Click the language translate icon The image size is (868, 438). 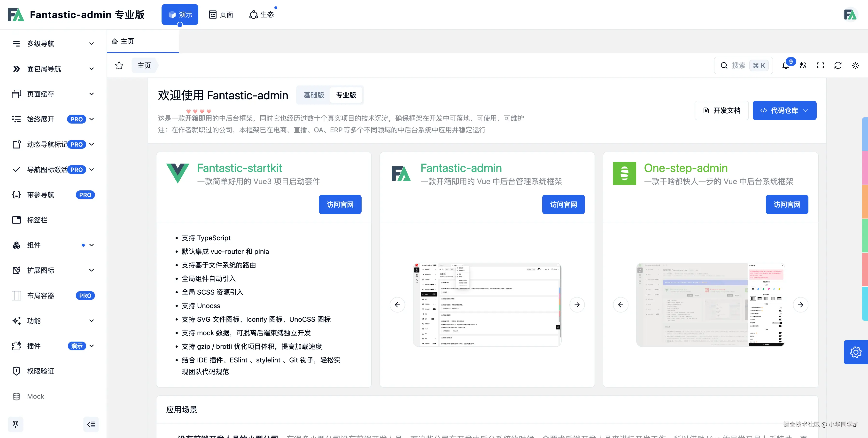[x=803, y=65]
